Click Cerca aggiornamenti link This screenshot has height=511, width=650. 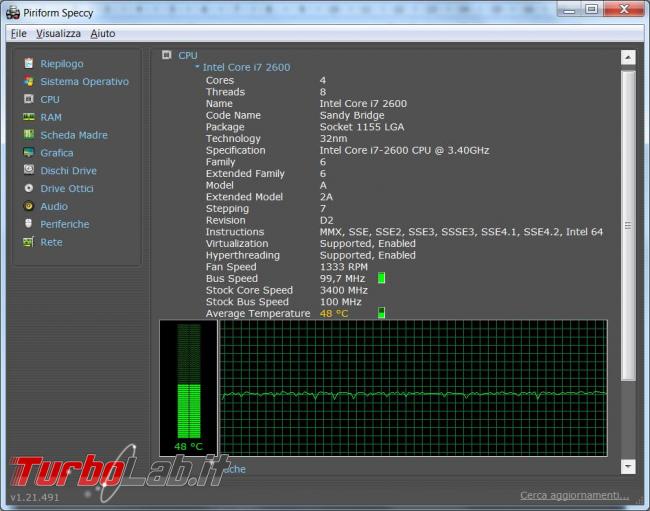pyautogui.click(x=575, y=495)
